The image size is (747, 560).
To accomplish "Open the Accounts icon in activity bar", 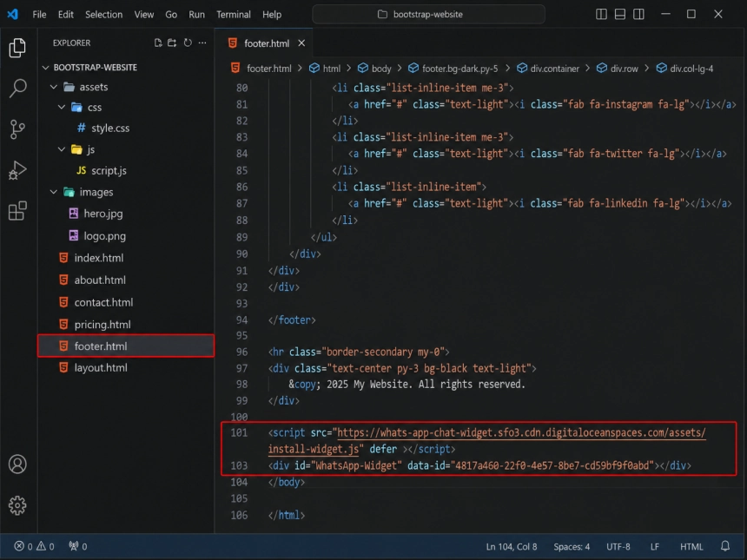I will (17, 464).
